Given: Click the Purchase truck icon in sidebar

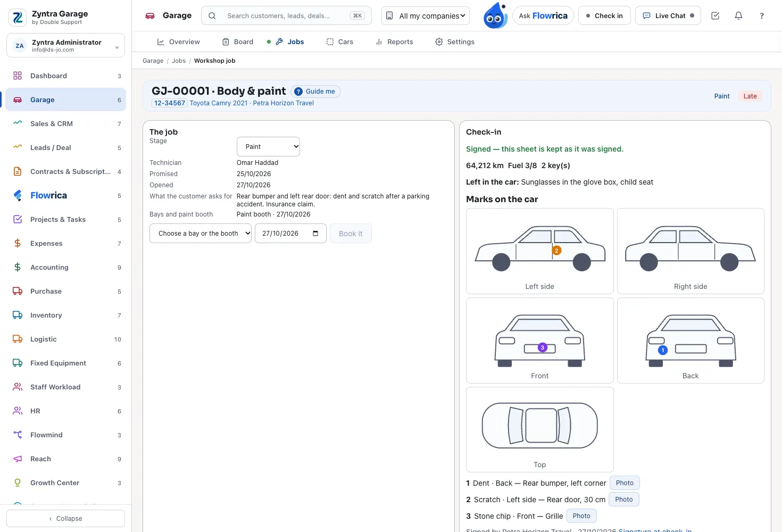Looking at the screenshot, I should tap(18, 291).
